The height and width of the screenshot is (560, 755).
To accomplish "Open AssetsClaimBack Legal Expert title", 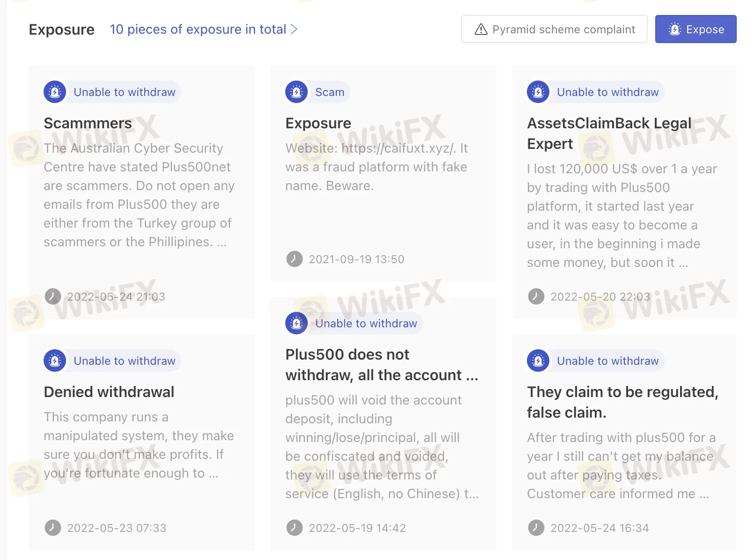I will (609, 133).
